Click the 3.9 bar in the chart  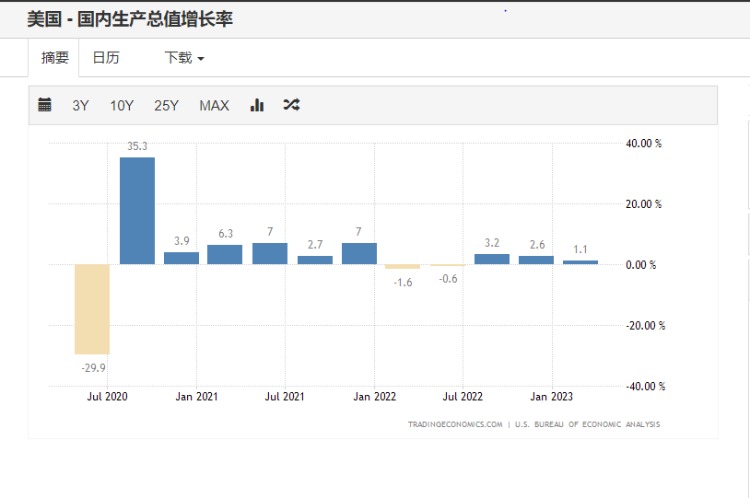pyautogui.click(x=181, y=258)
